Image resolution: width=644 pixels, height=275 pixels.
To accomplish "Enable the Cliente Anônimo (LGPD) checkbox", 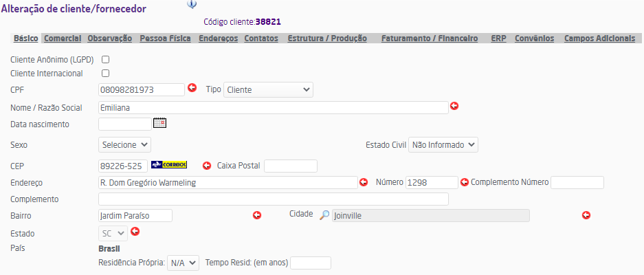I will tap(106, 60).
